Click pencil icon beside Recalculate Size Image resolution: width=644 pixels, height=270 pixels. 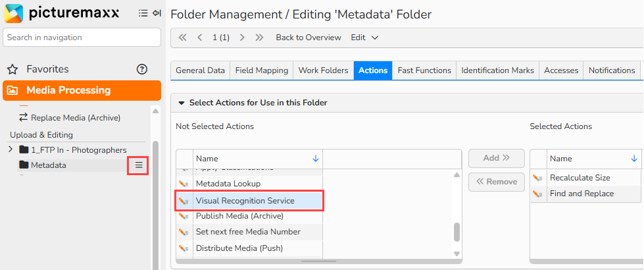537,178
